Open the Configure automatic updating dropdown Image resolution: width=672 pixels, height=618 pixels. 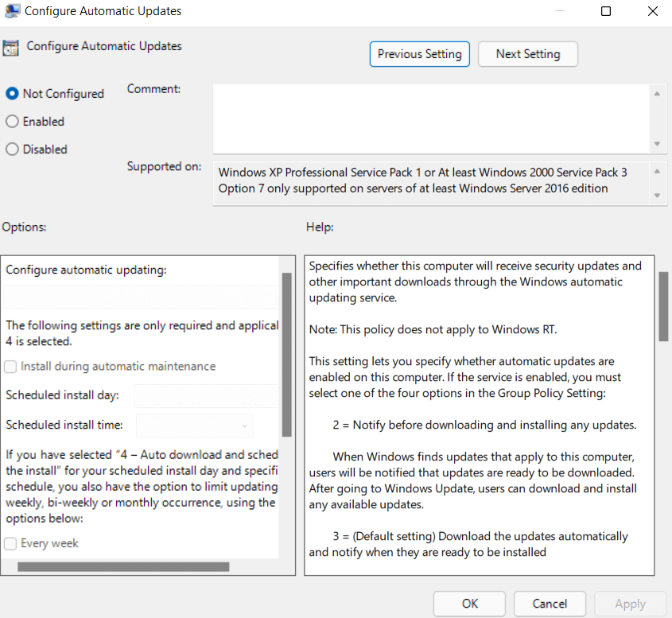(x=141, y=297)
